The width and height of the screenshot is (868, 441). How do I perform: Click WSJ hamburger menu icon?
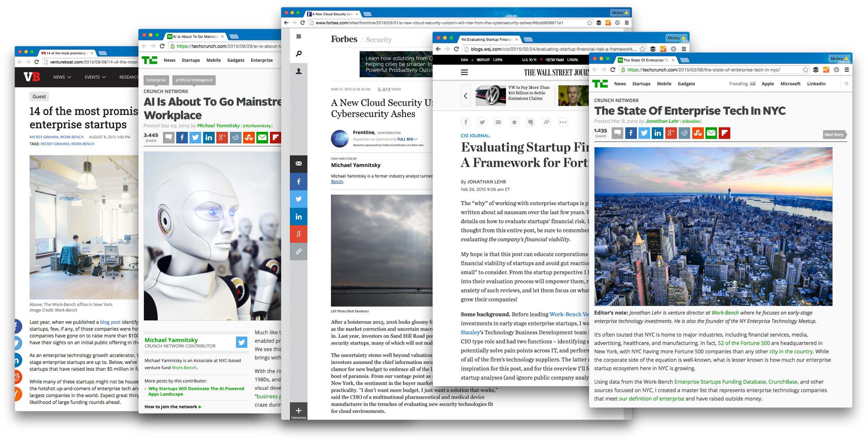pos(465,73)
